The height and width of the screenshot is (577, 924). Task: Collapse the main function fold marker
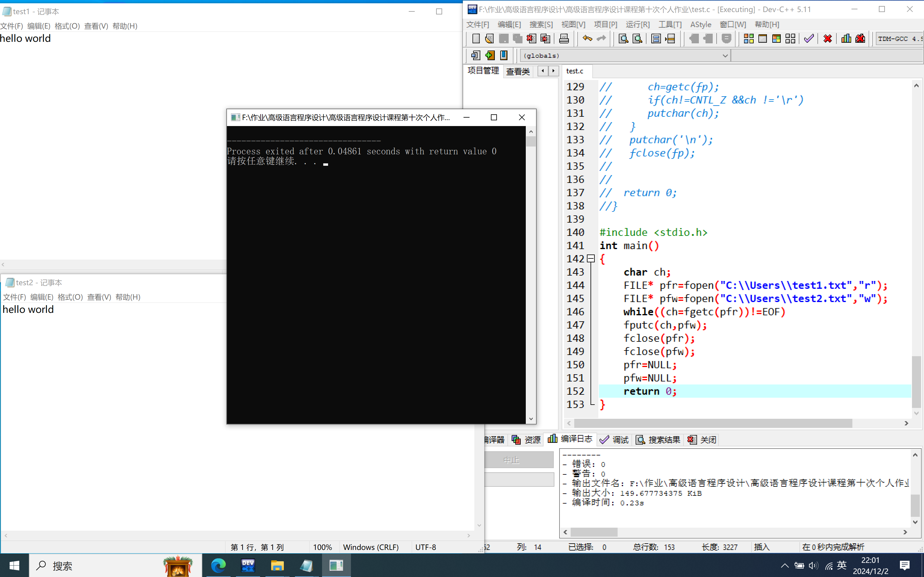point(591,259)
